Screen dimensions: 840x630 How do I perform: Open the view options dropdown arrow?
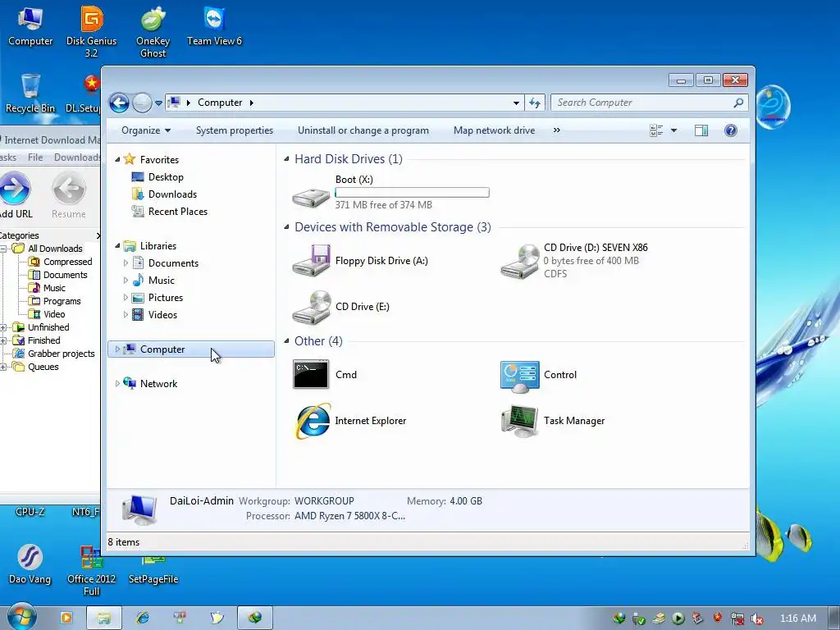(674, 130)
